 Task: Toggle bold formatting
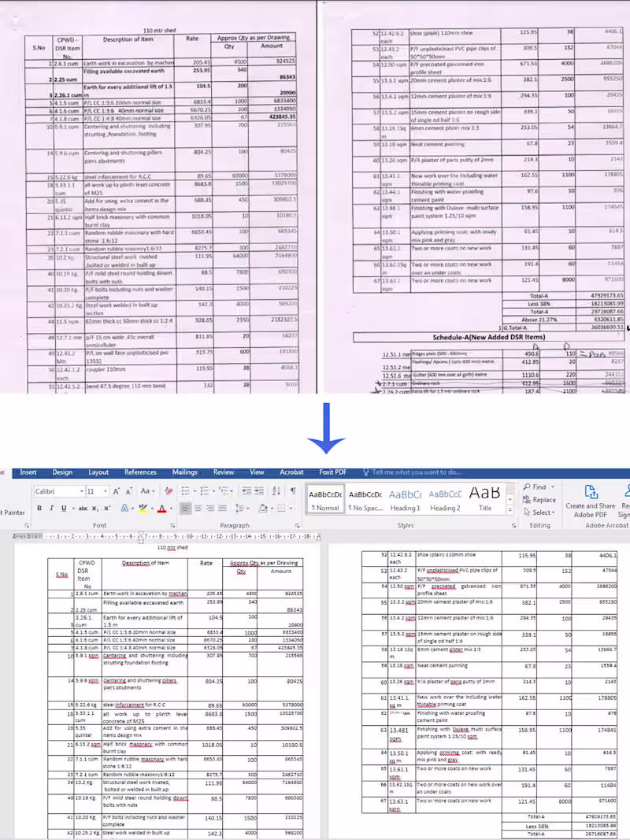(39, 508)
